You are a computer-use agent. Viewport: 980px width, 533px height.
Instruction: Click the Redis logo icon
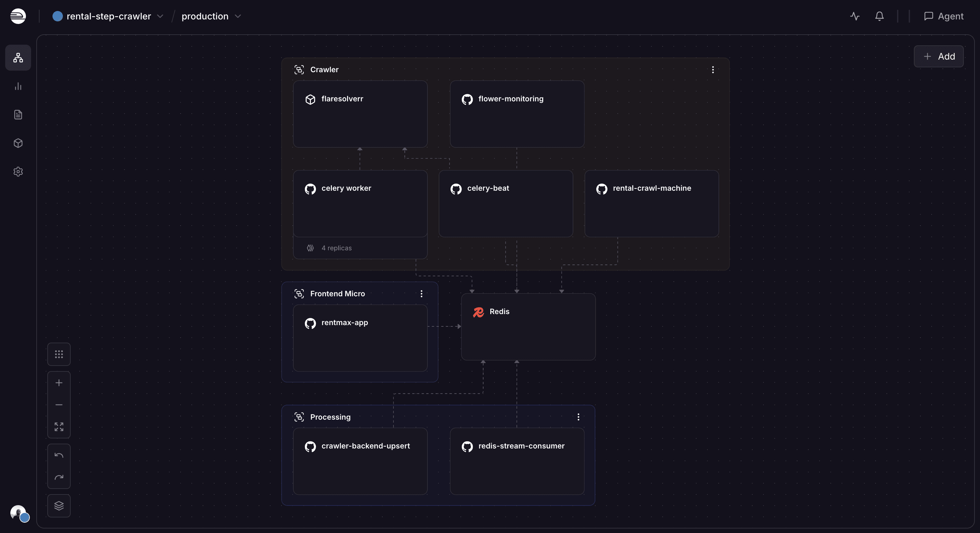(x=478, y=312)
